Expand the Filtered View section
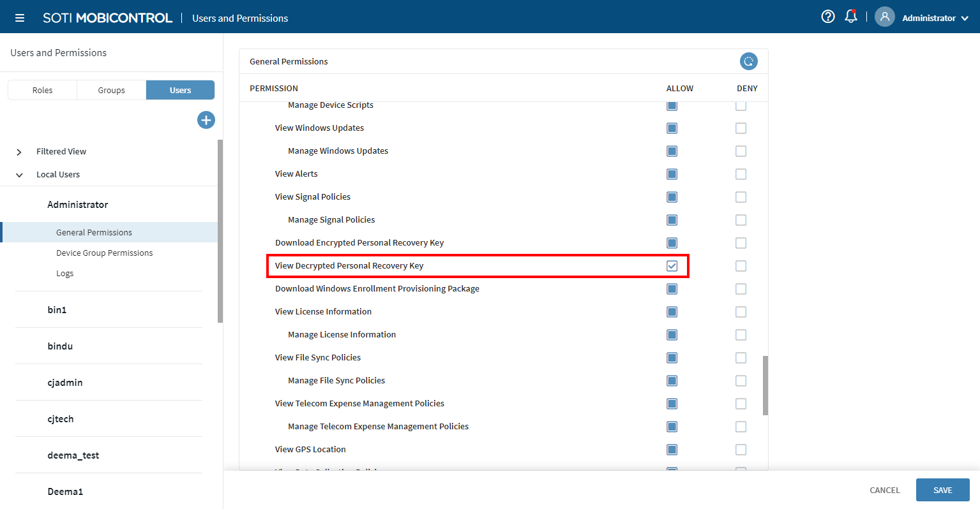Viewport: 980px width, 509px height. 19,152
